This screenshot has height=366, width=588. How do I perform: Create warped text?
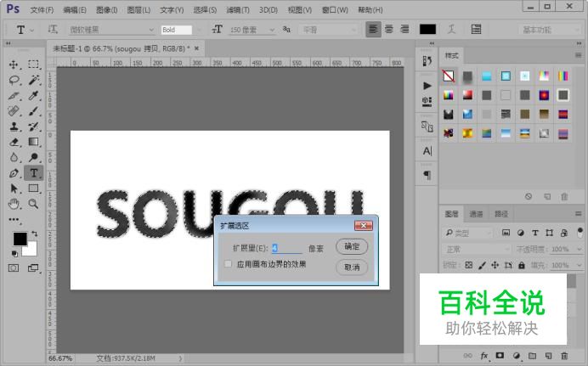451,29
